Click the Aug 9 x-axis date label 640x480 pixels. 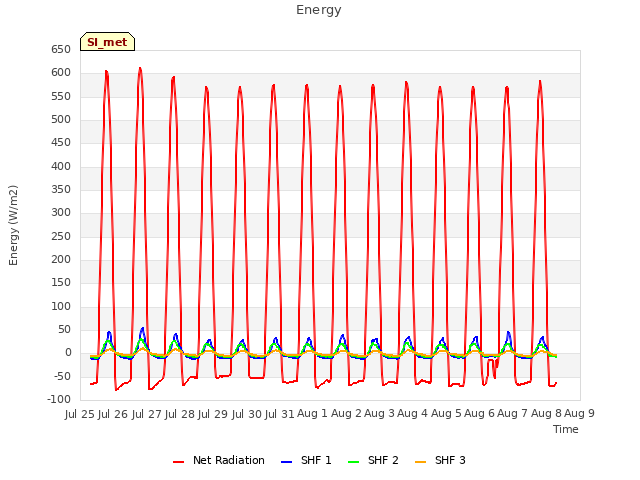(579, 414)
